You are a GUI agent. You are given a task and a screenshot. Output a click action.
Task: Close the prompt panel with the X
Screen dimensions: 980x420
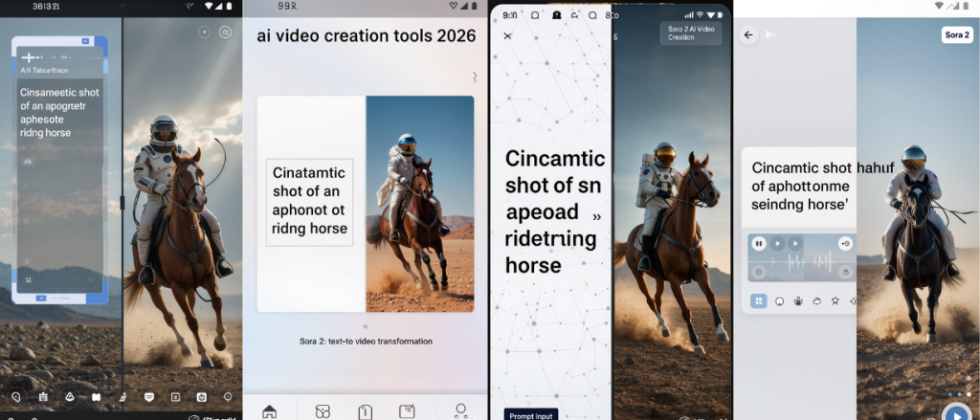tap(507, 35)
